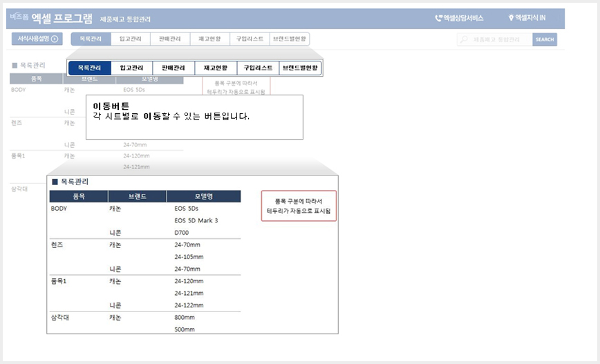Click the 엑셀상담서비스 phone icon link

(459, 18)
